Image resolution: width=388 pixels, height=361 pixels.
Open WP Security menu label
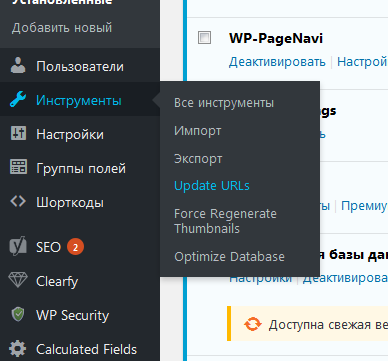73,315
